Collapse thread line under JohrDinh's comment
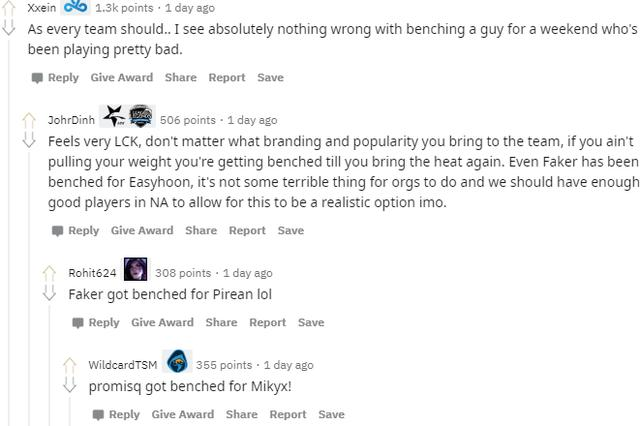This screenshot has height=426, width=640. pyautogui.click(x=29, y=288)
